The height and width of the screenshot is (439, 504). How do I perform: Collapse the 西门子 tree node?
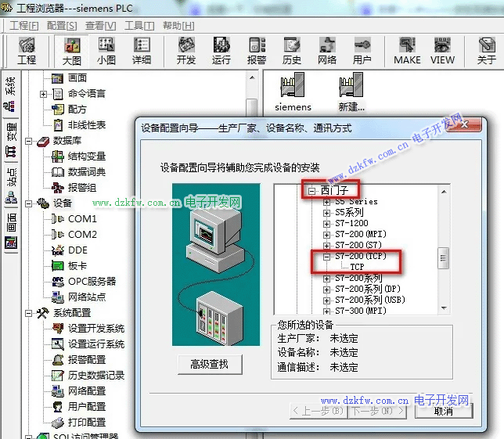(x=311, y=190)
